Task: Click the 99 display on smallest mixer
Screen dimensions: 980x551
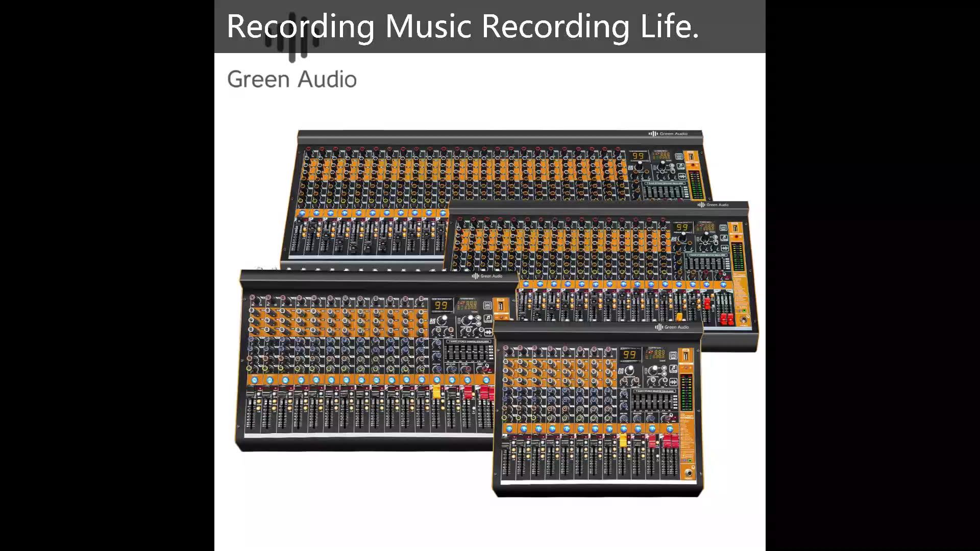Action: [629, 355]
